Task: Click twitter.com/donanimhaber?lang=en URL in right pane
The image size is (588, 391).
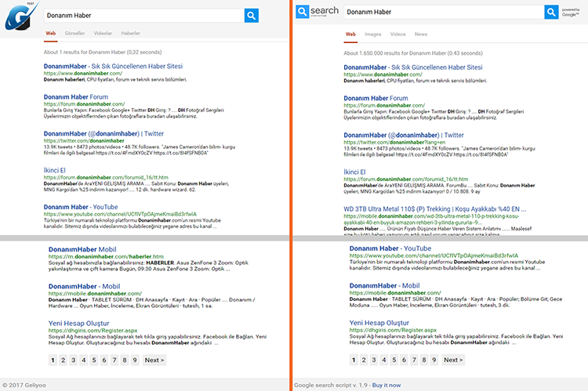Action: click(394, 143)
